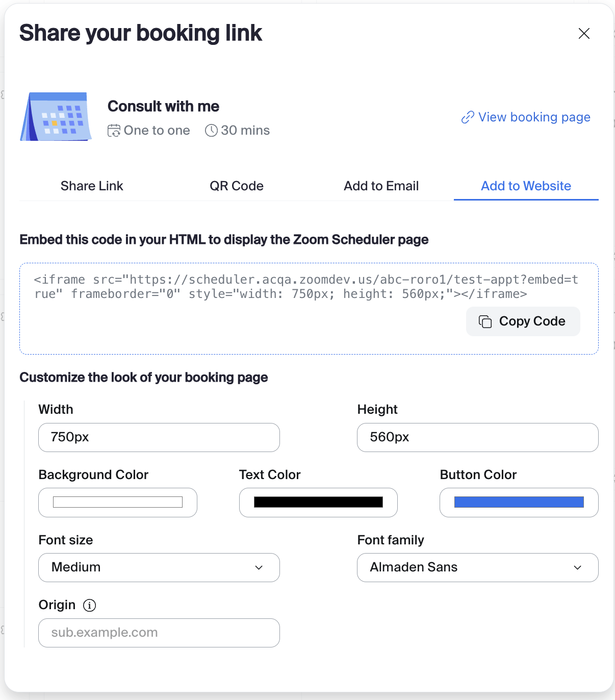
Task: Open the Almaden Sans font family combo box
Action: (x=477, y=567)
